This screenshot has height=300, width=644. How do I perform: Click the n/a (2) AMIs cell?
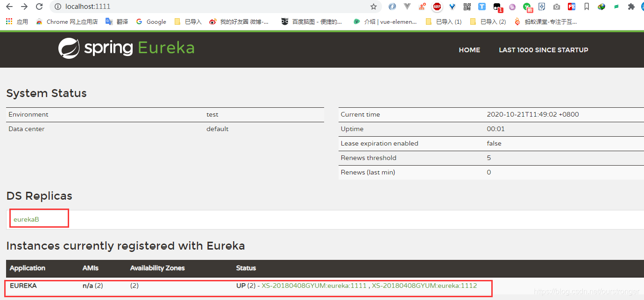(92, 286)
